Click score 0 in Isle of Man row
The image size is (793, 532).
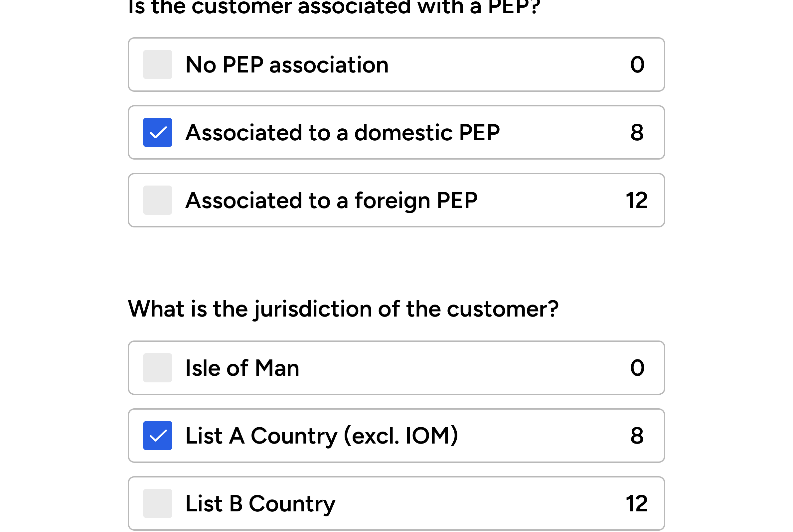(637, 368)
